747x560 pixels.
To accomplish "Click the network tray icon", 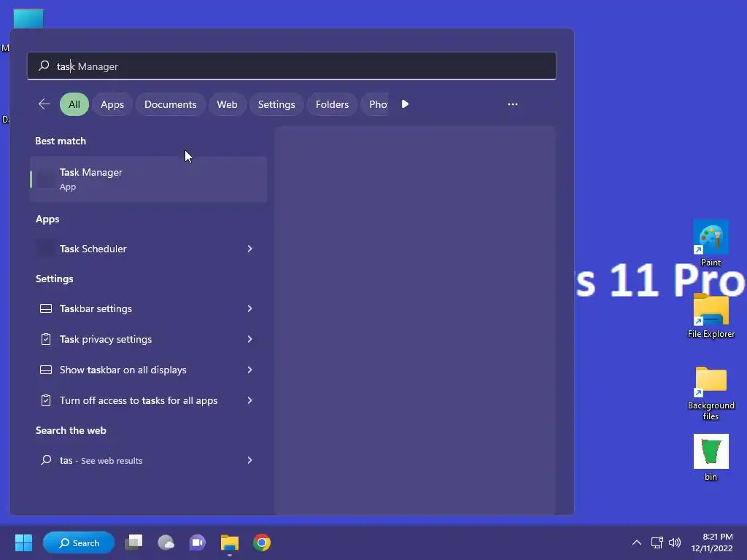I will click(x=657, y=542).
